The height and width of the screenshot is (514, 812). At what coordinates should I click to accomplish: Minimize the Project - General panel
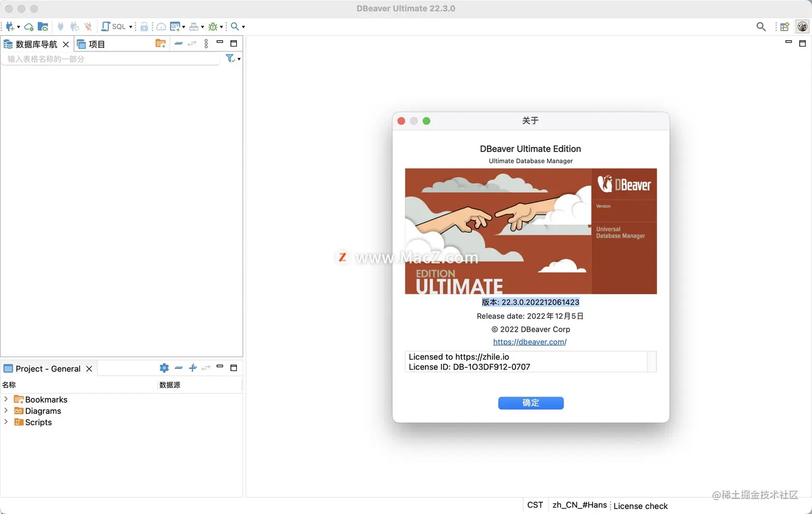pos(220,367)
